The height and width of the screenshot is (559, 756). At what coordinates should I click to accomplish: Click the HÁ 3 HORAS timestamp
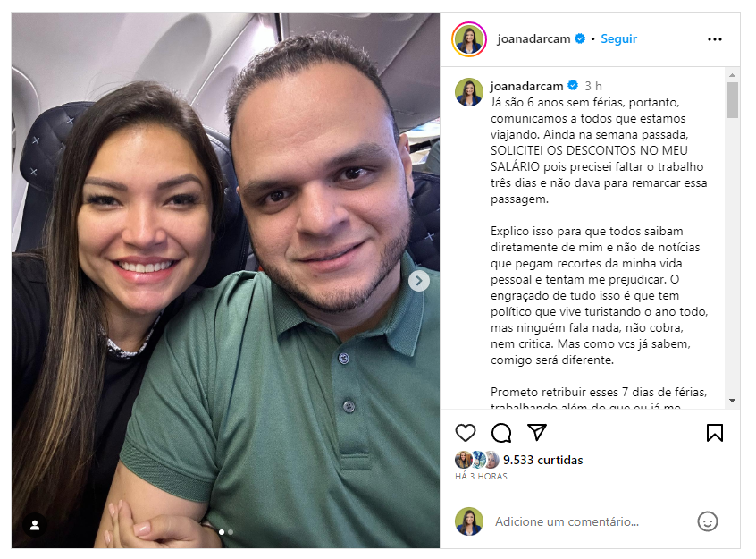pos(481,477)
